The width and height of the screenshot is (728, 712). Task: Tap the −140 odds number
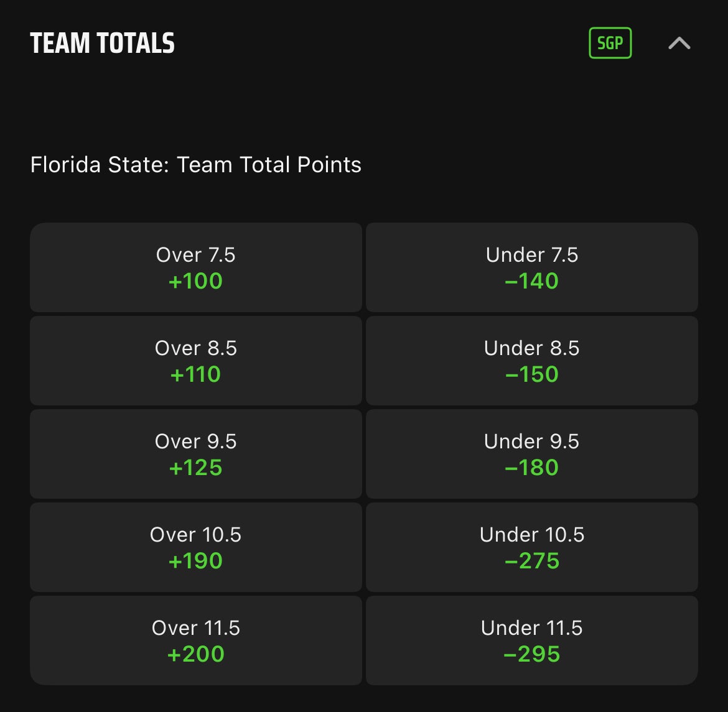(531, 281)
